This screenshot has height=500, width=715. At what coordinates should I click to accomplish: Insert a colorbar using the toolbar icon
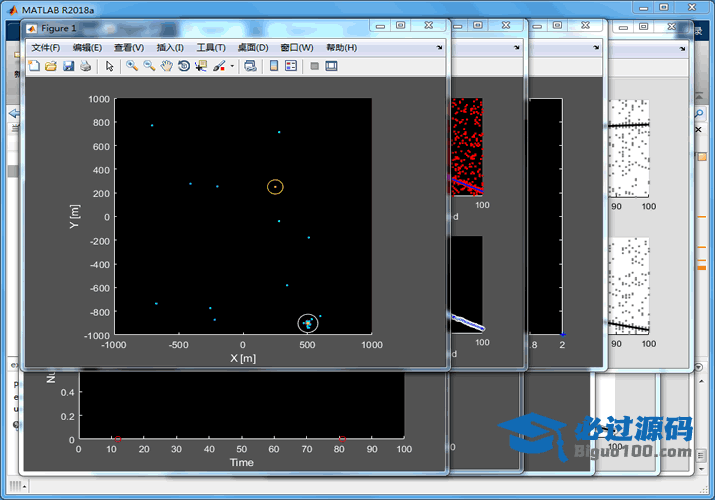click(x=274, y=66)
